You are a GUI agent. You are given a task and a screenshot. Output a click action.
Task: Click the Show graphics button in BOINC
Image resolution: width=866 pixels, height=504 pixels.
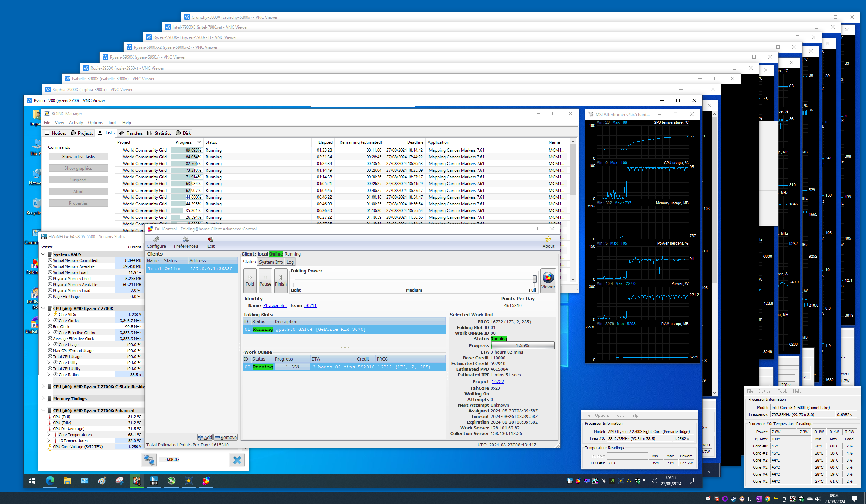(78, 168)
